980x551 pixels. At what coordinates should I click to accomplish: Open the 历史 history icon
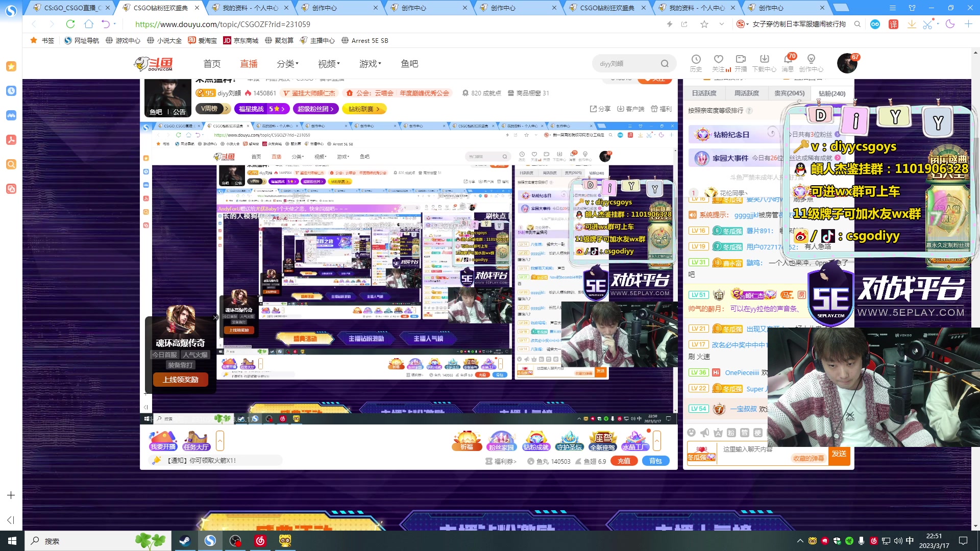[x=696, y=63]
